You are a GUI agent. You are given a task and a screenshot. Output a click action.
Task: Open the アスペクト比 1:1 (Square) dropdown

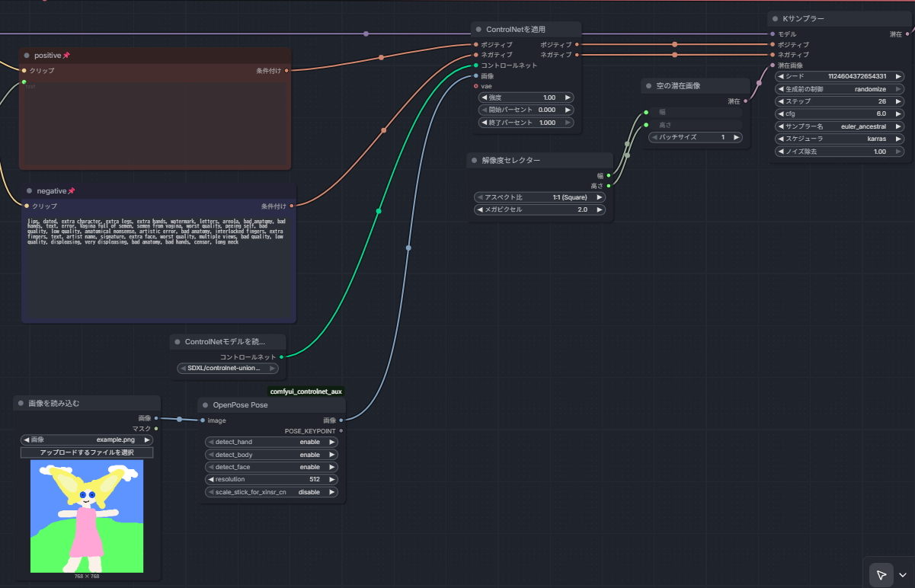point(539,197)
